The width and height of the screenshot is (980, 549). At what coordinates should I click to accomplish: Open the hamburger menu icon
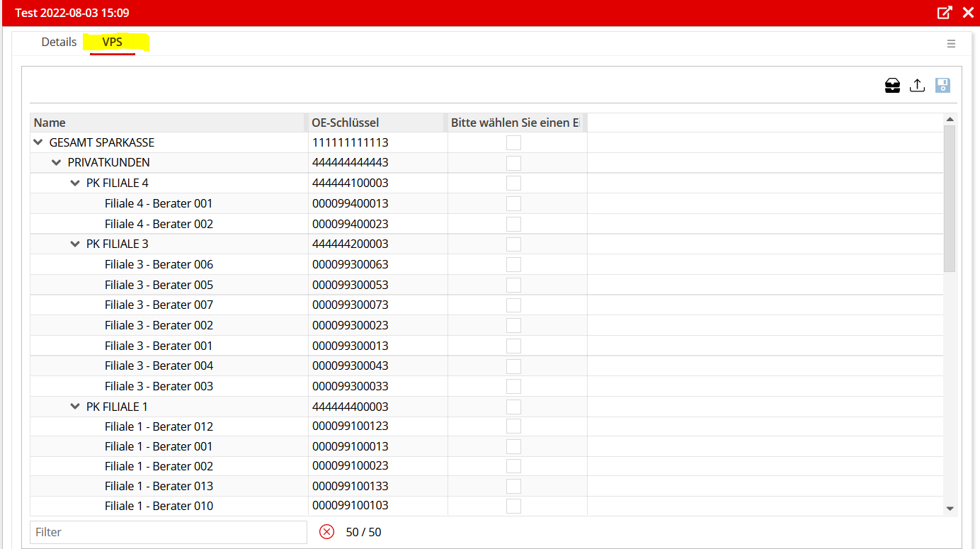point(951,44)
